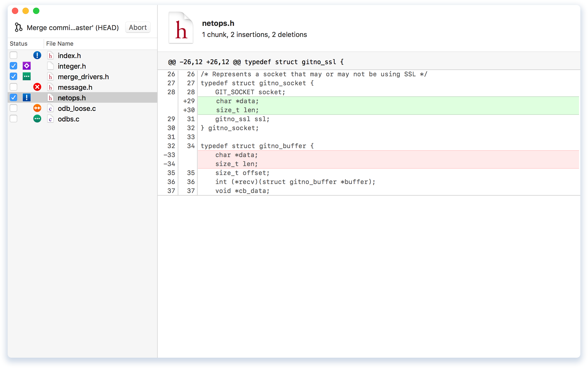Check the index.h checkbox
This screenshot has height=368, width=588.
[13, 55]
